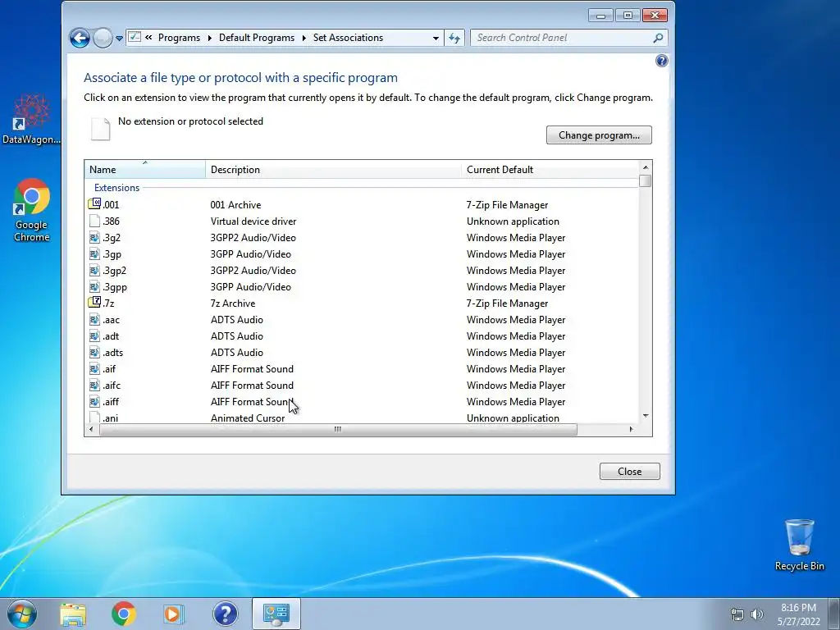Open Windows Explorer from the taskbar
840x630 pixels.
(x=73, y=614)
